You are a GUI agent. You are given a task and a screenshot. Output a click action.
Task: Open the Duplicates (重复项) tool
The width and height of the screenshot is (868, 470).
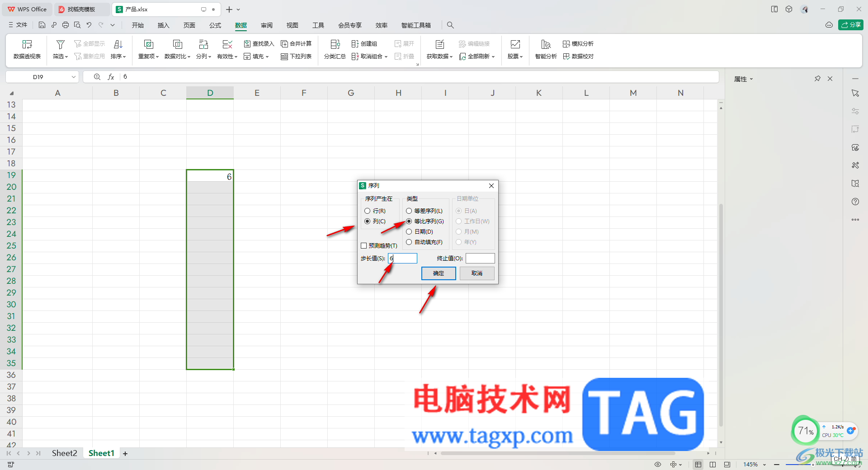click(148, 49)
